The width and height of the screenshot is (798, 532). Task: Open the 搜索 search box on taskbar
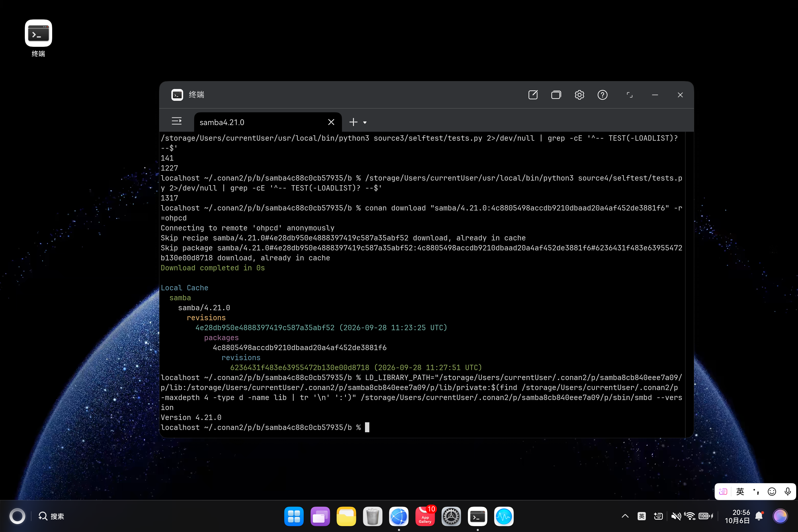51,516
